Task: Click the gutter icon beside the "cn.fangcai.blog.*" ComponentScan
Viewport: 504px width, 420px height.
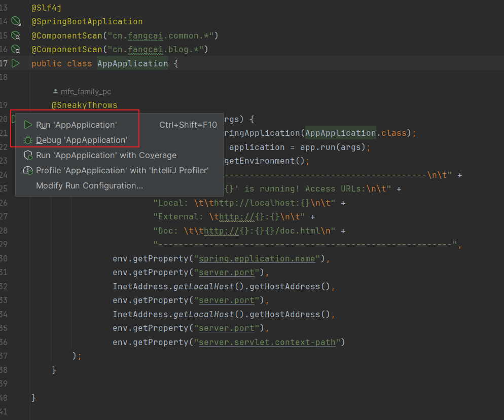Action: point(16,49)
